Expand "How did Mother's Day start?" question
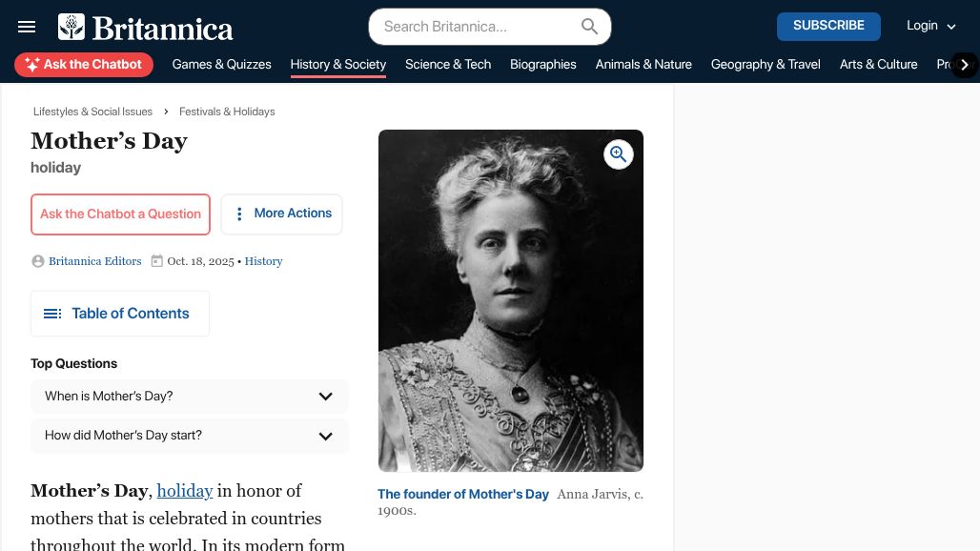 325,436
